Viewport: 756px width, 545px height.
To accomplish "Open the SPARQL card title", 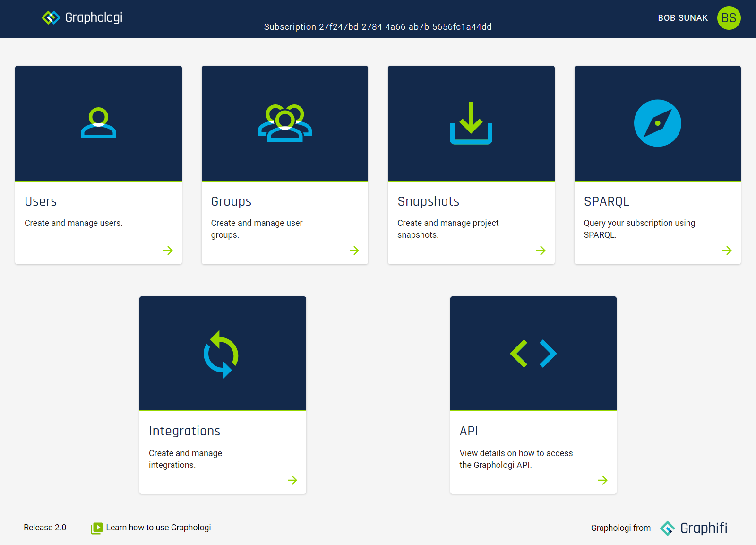I will [607, 201].
